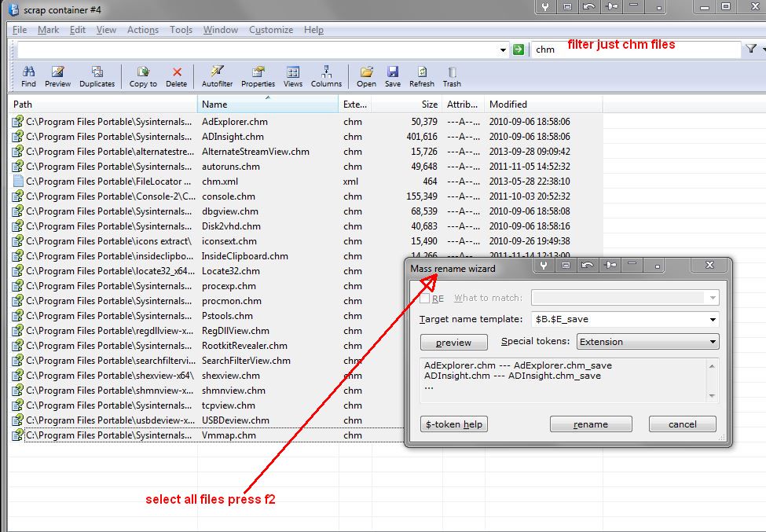Select the USBDeview.chm entry
Viewport: 766px width, 532px height.
(236, 420)
